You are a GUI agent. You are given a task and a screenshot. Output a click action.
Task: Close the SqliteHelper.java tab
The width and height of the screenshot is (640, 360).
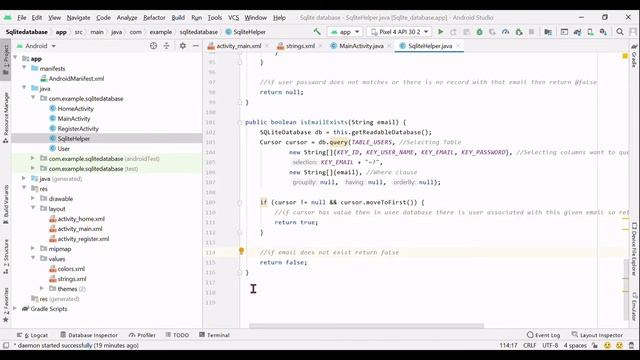click(458, 46)
